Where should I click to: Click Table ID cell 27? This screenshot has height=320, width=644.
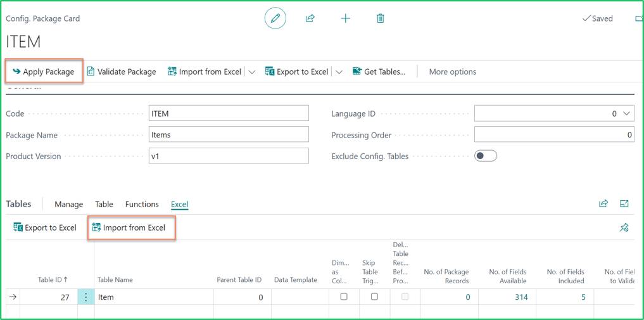click(49, 297)
